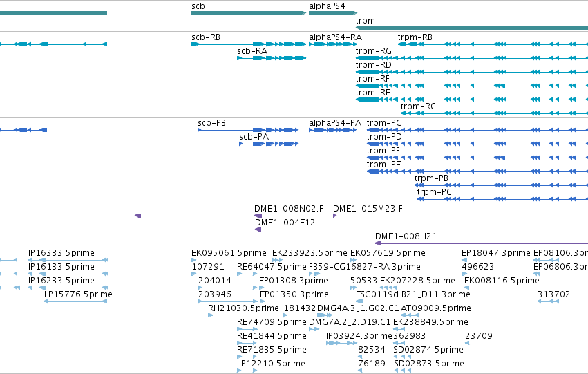Click the RH21030.5prime EST label
The width and height of the screenshot is (588, 374).
tap(243, 309)
